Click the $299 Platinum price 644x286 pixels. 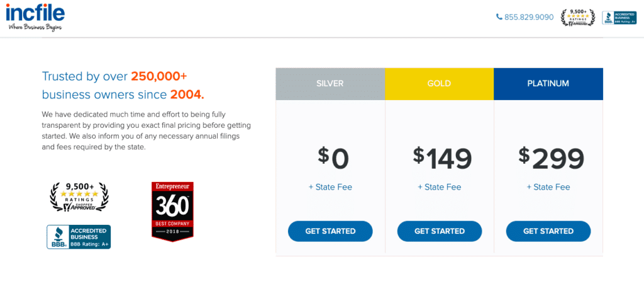click(x=551, y=158)
